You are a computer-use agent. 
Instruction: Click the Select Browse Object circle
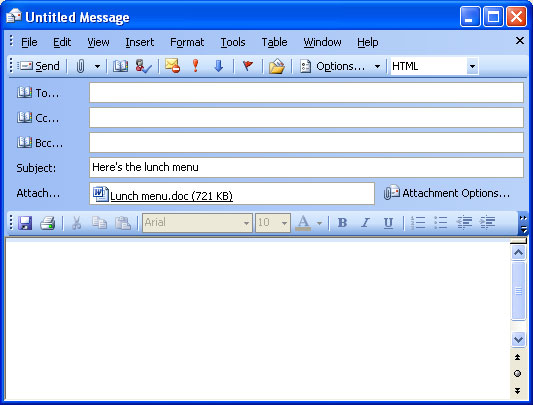point(517,374)
